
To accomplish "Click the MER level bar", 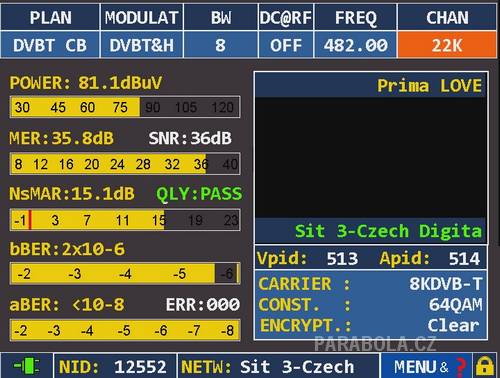I will (x=125, y=164).
